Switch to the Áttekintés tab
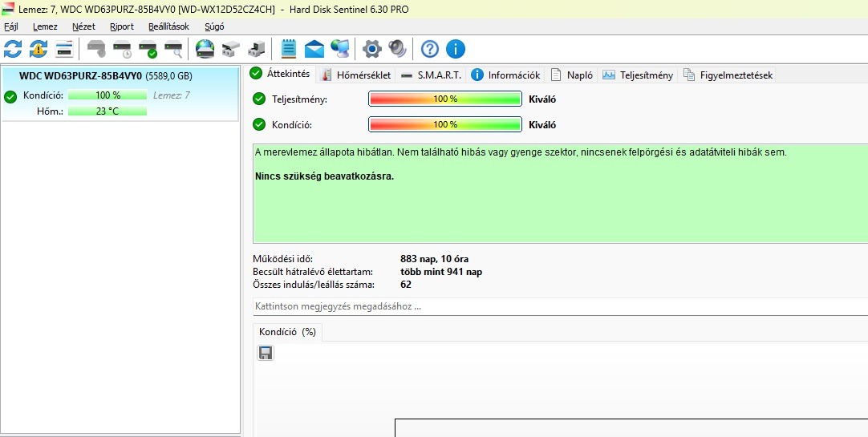 (x=281, y=74)
